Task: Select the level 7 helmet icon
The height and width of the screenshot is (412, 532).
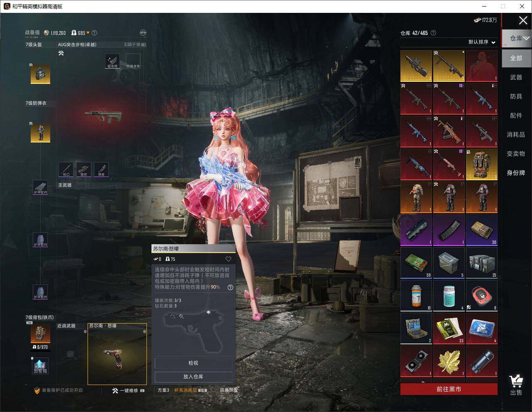Action: [40, 74]
